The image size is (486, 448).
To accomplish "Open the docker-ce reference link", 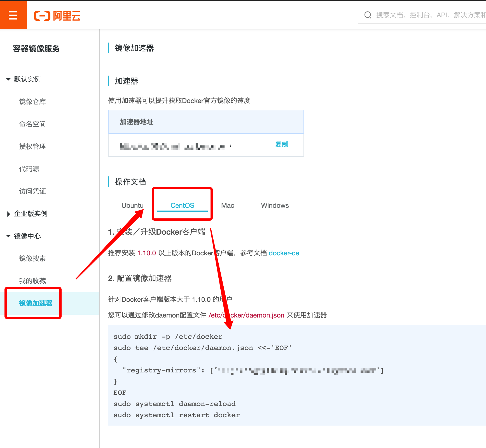I will pyautogui.click(x=284, y=253).
